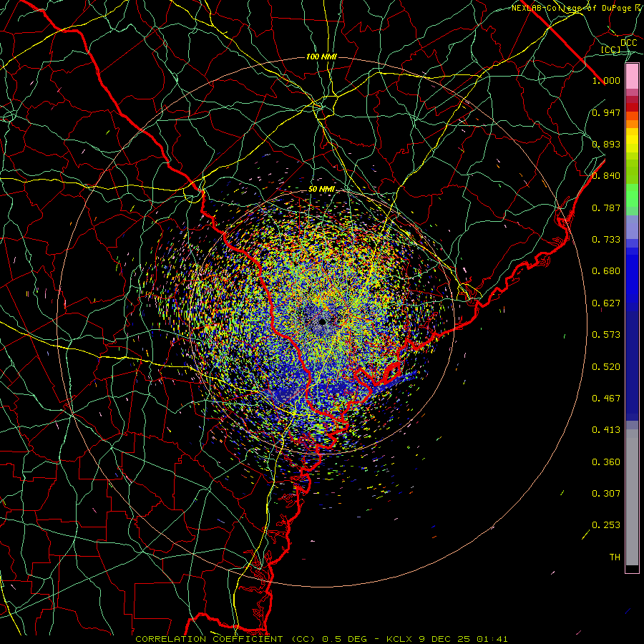Click the 100 NMI range ring label
This screenshot has height=644, width=644.
[321, 57]
